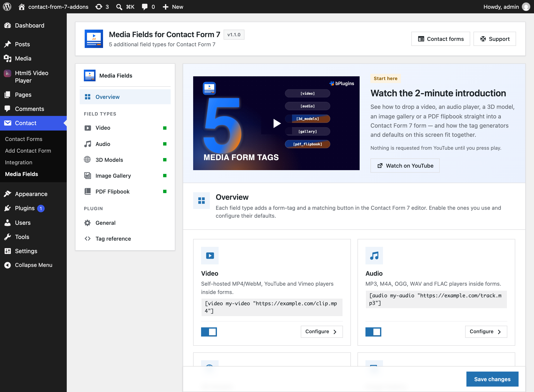Click the Html5 Video Player icon
This screenshot has width=534, height=392.
tap(8, 73)
